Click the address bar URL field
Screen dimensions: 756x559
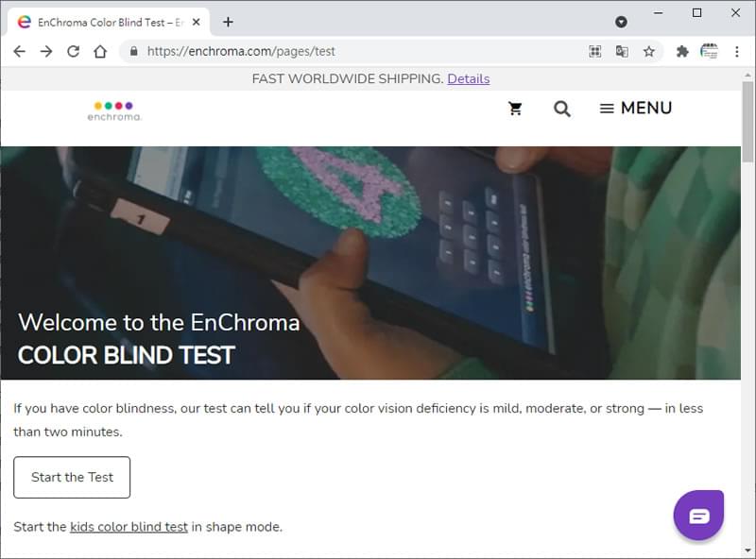pos(357,52)
